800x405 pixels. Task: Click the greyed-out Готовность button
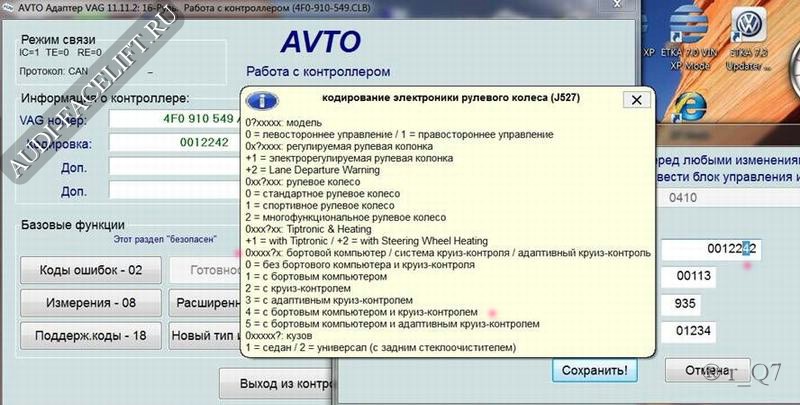coord(205,270)
